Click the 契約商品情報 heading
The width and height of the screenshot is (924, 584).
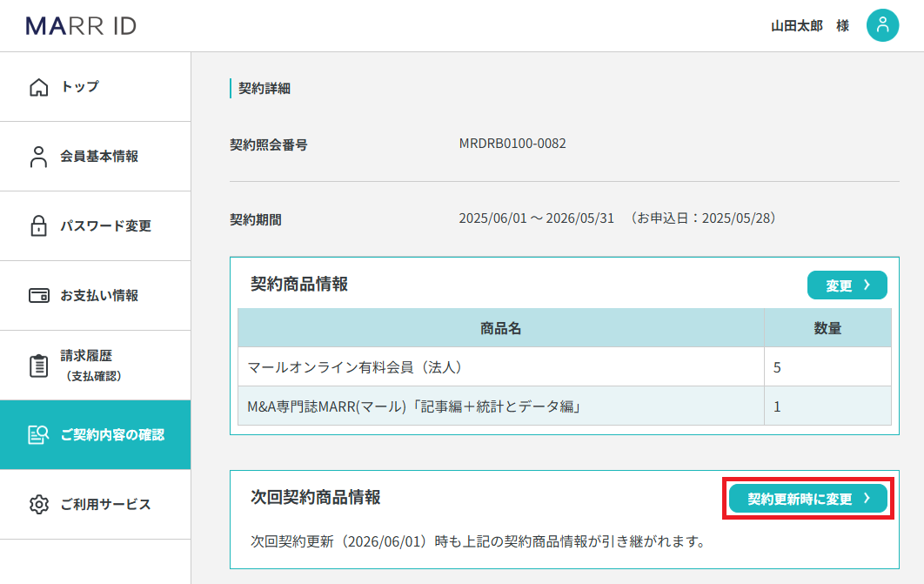[x=299, y=284]
